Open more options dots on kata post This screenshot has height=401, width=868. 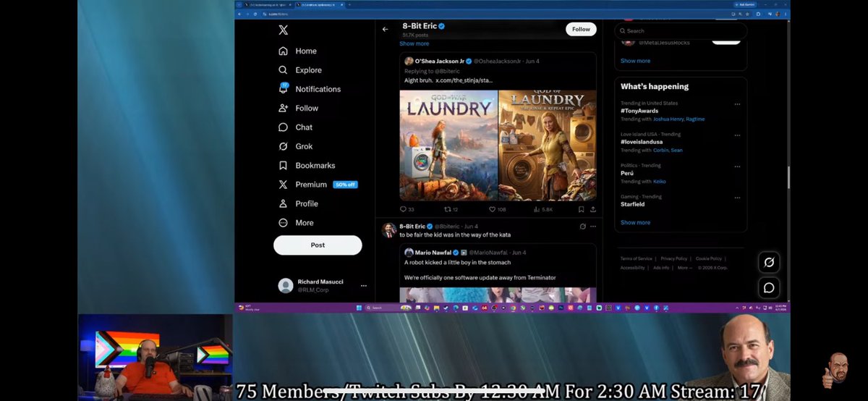pyautogui.click(x=593, y=227)
